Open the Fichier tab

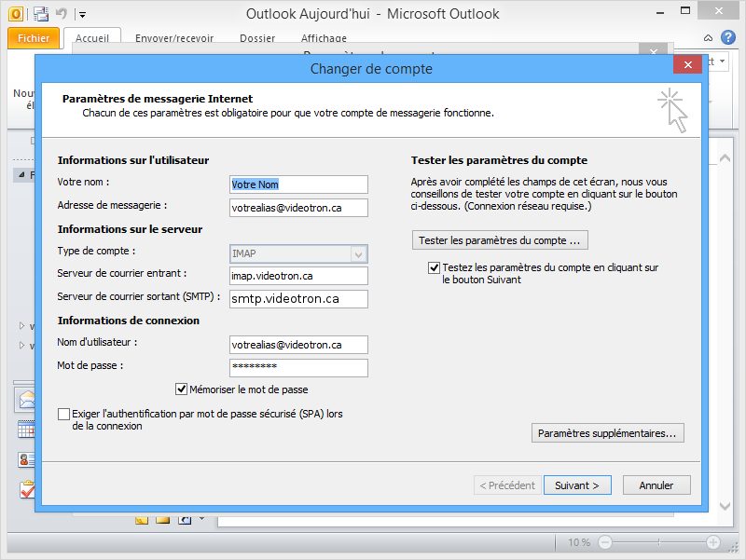point(34,38)
